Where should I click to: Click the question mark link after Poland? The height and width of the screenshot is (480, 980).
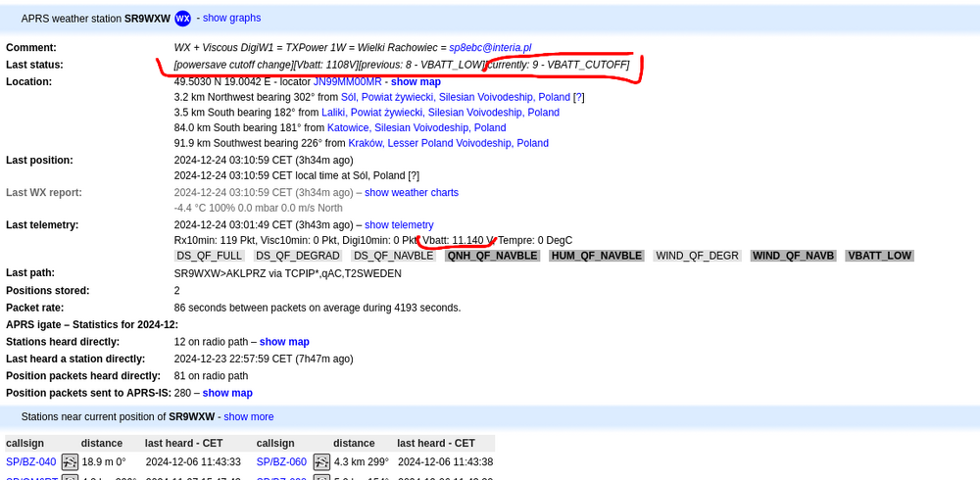click(x=578, y=98)
